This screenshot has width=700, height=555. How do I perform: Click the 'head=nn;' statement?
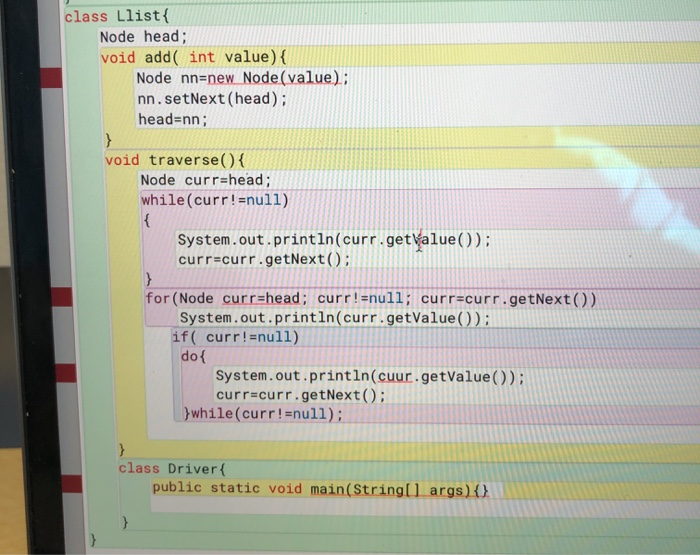click(173, 120)
